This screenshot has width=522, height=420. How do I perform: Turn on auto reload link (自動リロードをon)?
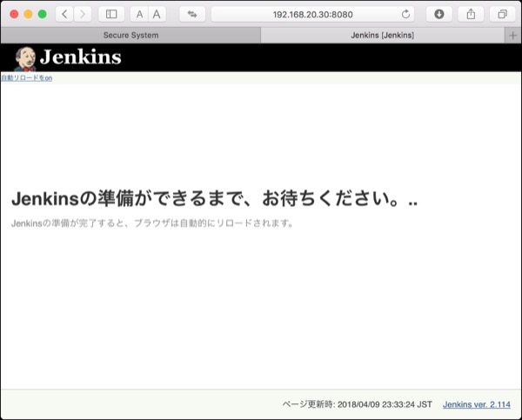26,78
